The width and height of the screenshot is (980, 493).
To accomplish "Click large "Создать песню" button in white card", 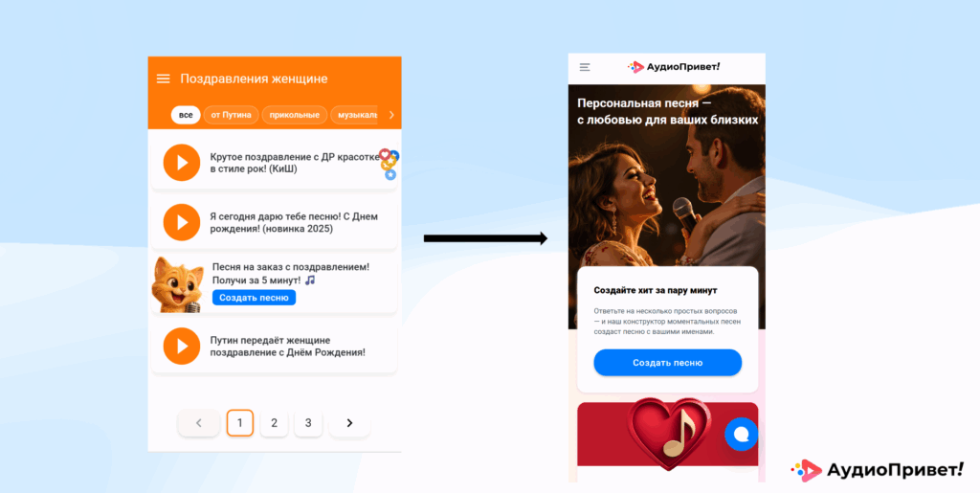I will (x=667, y=363).
